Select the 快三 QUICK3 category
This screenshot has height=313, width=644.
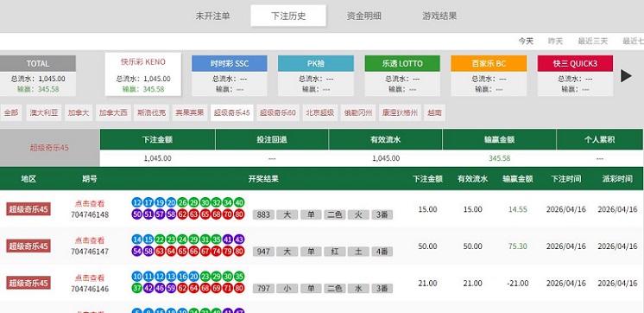pos(575,76)
